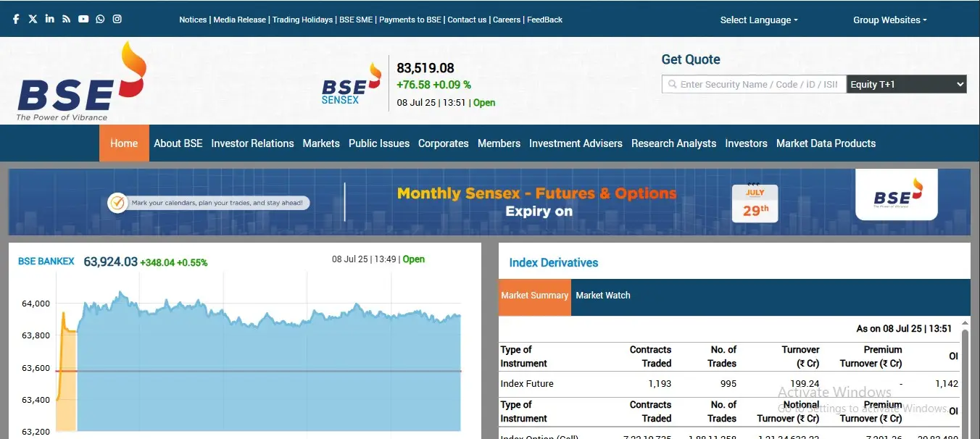The width and height of the screenshot is (980, 439).
Task: Open the Equity T+1 selector
Action: pos(906,84)
